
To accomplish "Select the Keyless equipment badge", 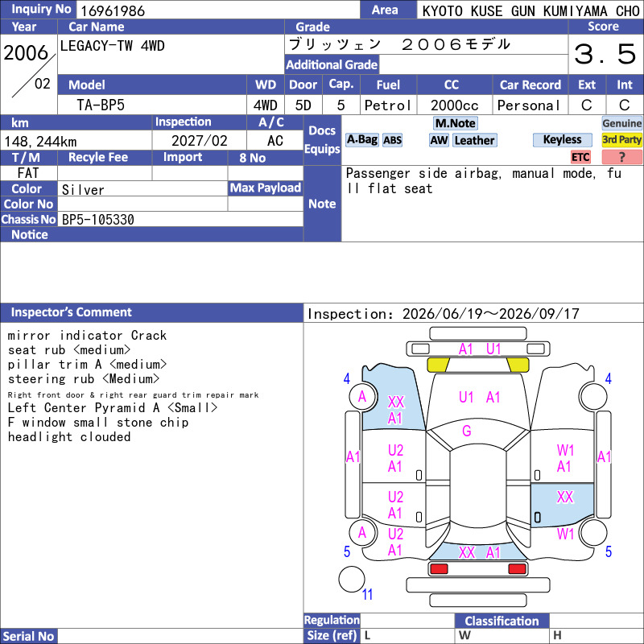I will coord(562,140).
